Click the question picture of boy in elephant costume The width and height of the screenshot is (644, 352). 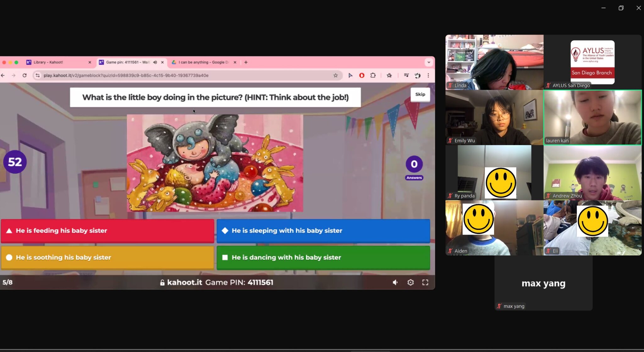tap(215, 163)
